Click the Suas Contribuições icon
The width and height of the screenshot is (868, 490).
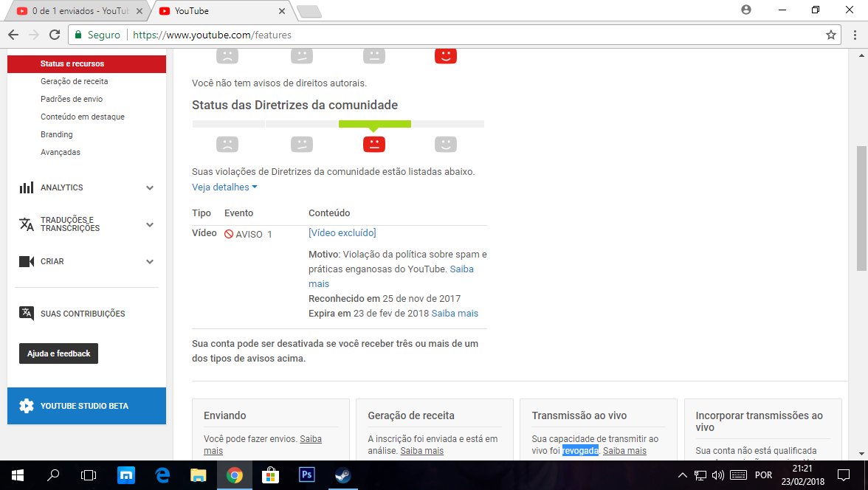click(x=26, y=313)
